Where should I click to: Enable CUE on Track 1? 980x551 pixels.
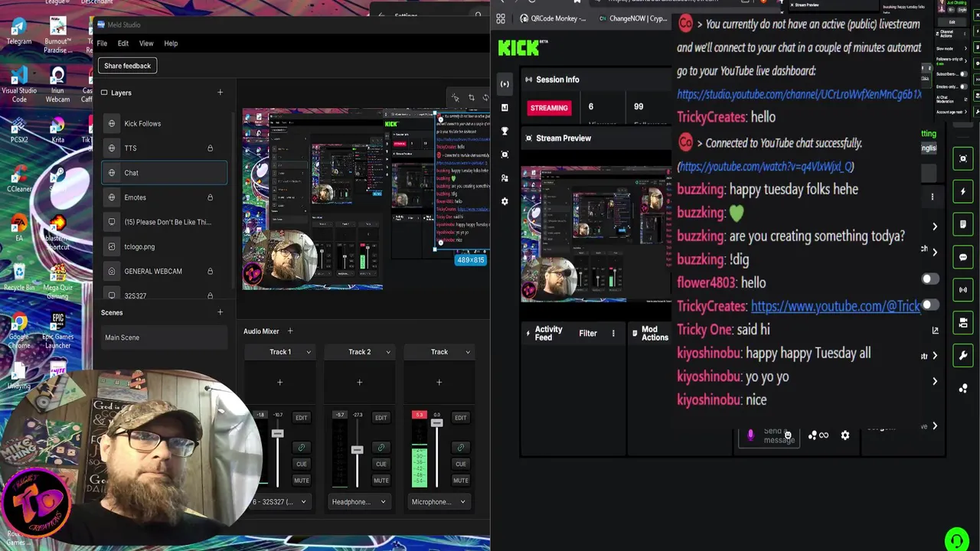click(301, 464)
